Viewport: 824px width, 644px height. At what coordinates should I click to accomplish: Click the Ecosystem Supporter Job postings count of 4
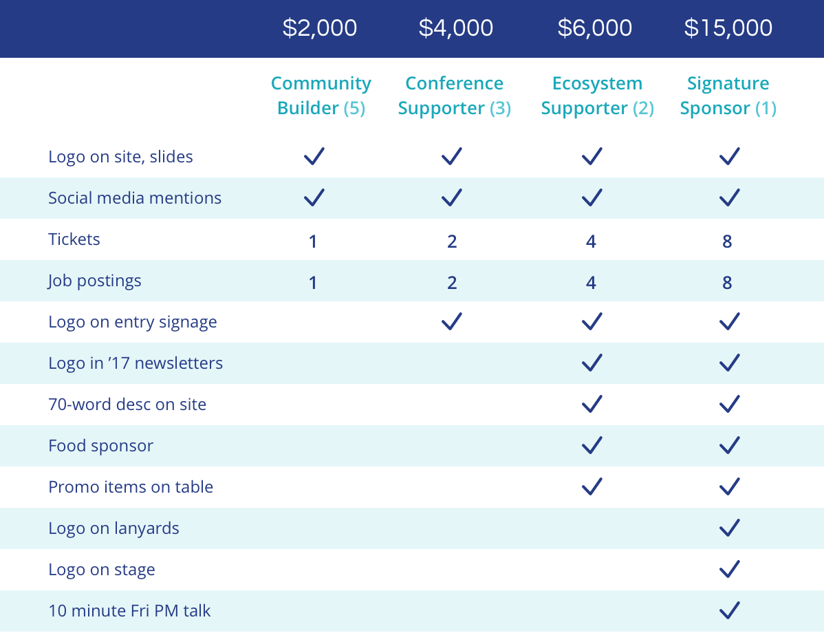591,283
